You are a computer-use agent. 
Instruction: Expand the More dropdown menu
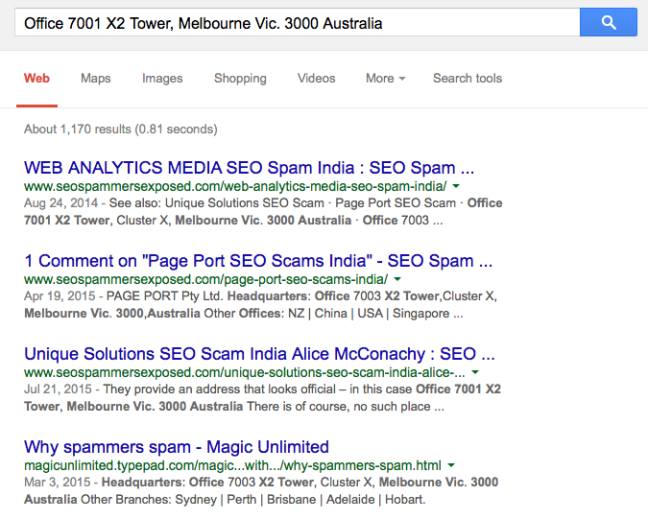pos(385,78)
